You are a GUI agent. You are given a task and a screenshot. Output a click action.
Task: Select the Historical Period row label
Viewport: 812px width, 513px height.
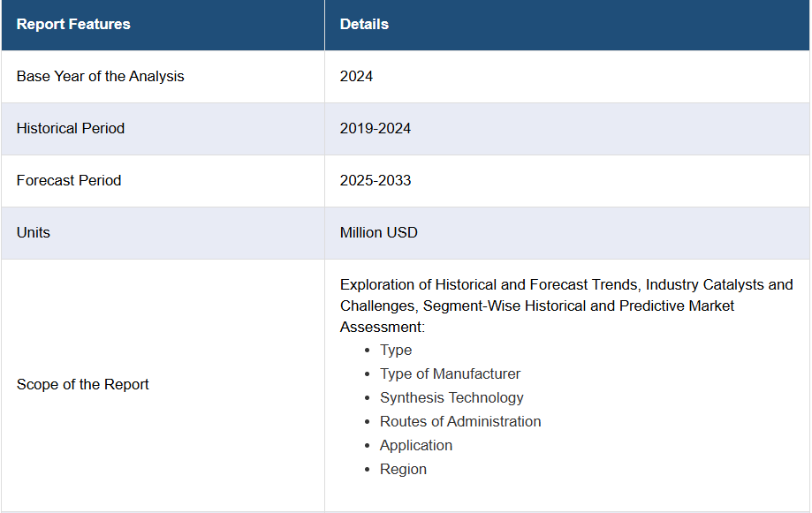coord(71,128)
